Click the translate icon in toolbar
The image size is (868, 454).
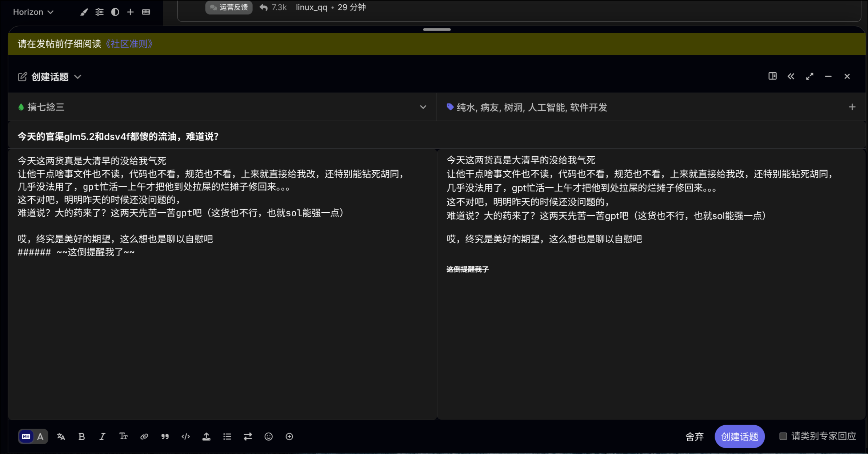[61, 437]
